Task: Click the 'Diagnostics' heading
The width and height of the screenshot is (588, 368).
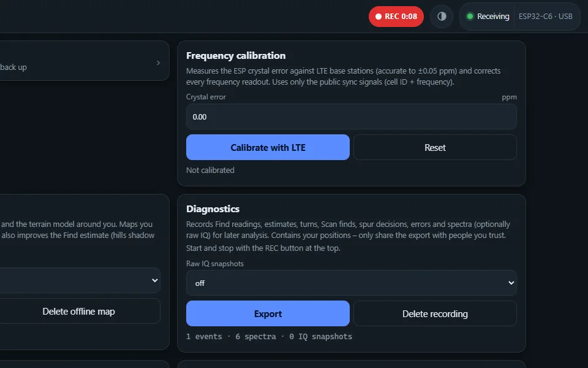Action: pos(213,209)
